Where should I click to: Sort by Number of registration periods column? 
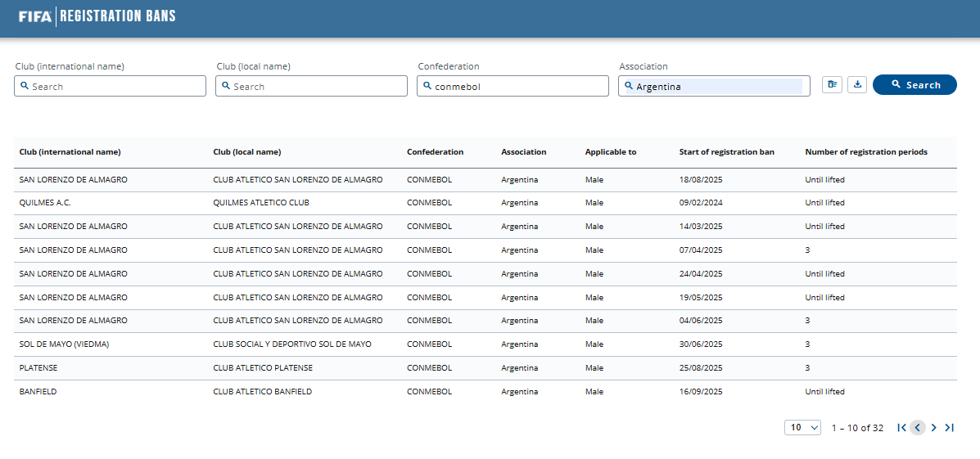pyautogui.click(x=865, y=152)
